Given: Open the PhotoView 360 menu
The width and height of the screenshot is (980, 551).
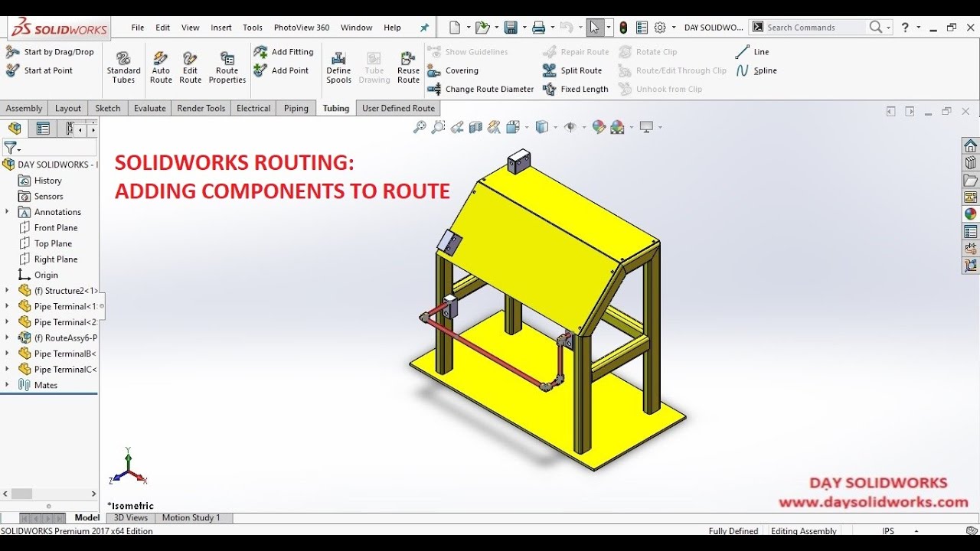Looking at the screenshot, I should click(x=302, y=28).
